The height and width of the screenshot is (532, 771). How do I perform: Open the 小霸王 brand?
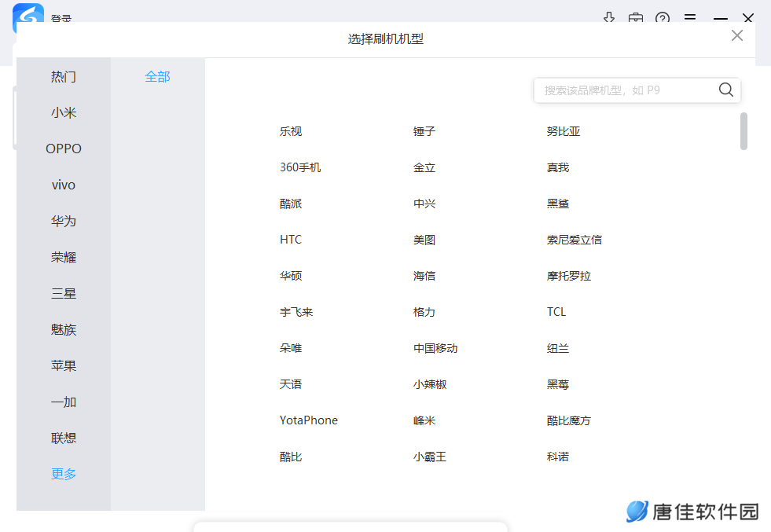(430, 457)
